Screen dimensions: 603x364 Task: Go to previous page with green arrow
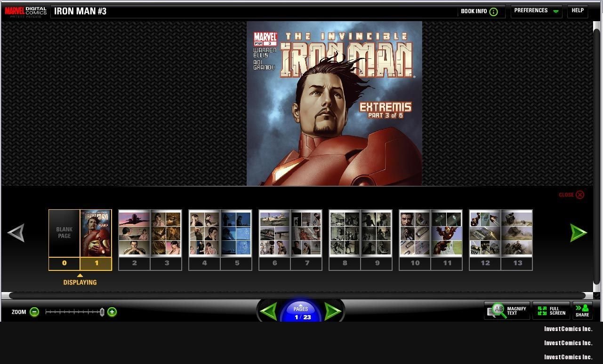[268, 311]
